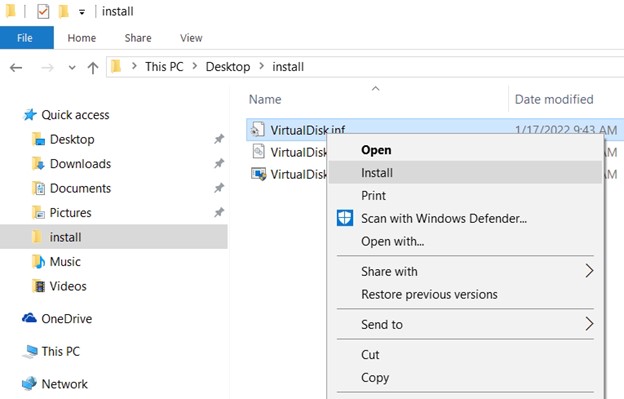Open Pictures in Quick access list
The width and height of the screenshot is (624, 399).
click(70, 213)
